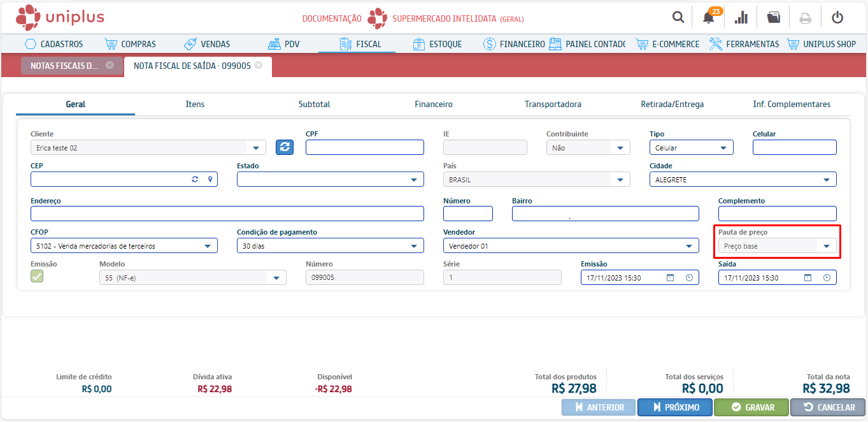Viewport: 868px width, 422px height.
Task: Close the Notas Fiscais D... tab
Action: click(x=110, y=65)
